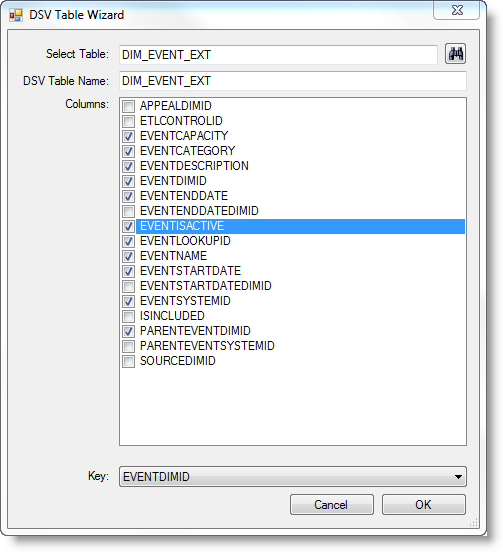This screenshot has height=552, width=503.
Task: Toggle the EVENTENDDATEDIMID checkbox
Action: click(128, 211)
